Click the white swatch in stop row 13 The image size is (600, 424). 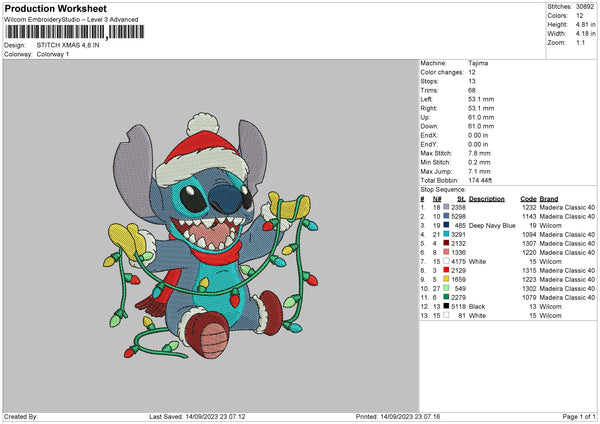click(446, 315)
